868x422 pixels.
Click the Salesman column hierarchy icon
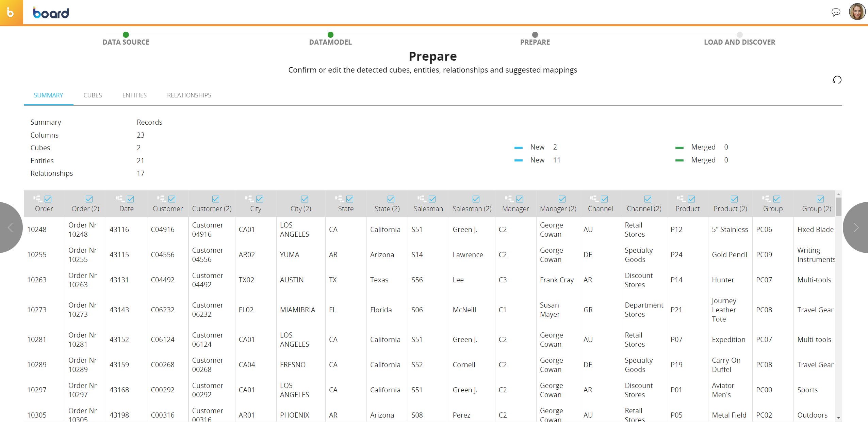(x=422, y=199)
